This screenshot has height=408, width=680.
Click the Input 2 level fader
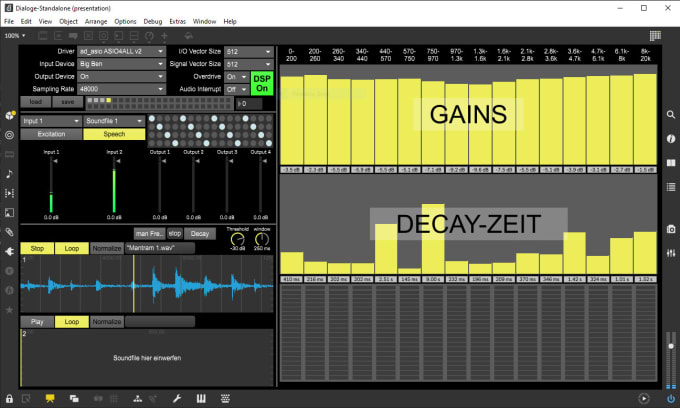point(114,185)
